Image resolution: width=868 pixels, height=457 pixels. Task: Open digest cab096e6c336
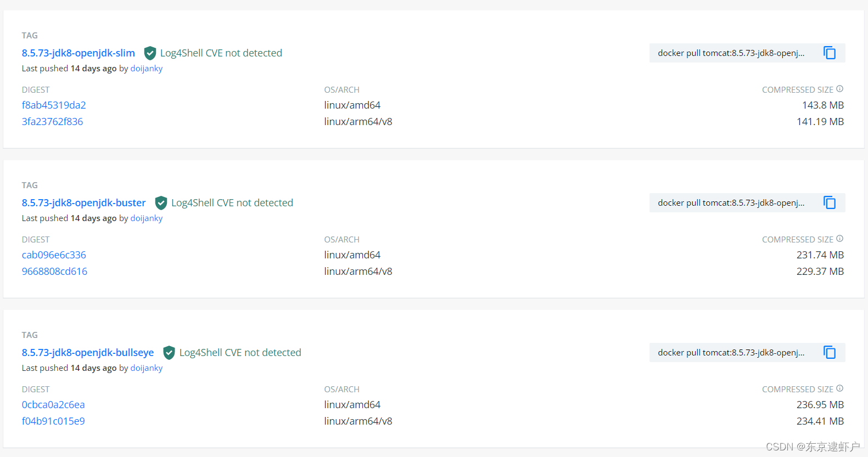pyautogui.click(x=54, y=255)
